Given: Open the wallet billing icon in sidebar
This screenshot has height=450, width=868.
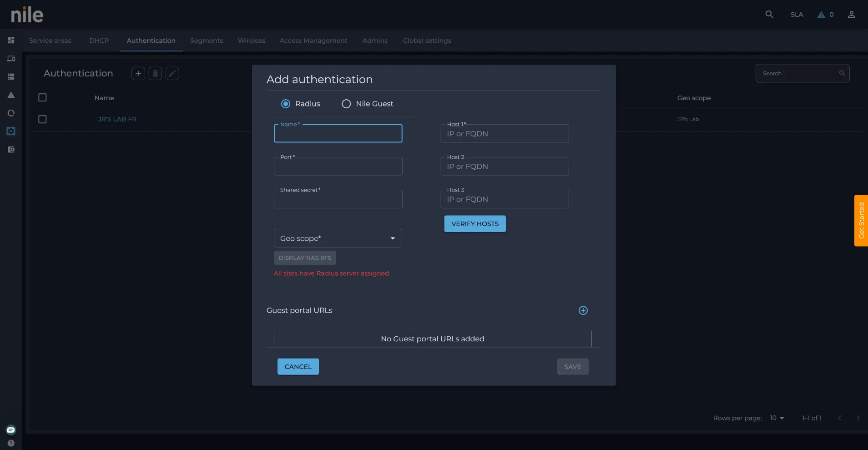Looking at the screenshot, I should point(11,149).
